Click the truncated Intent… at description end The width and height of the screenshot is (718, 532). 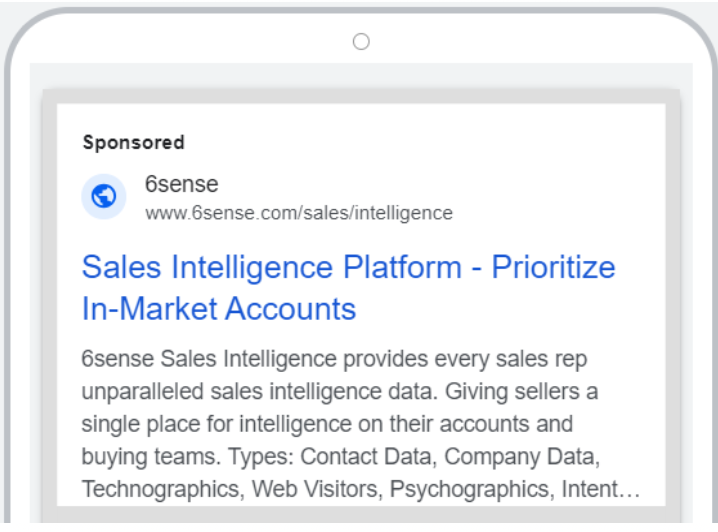(x=601, y=489)
